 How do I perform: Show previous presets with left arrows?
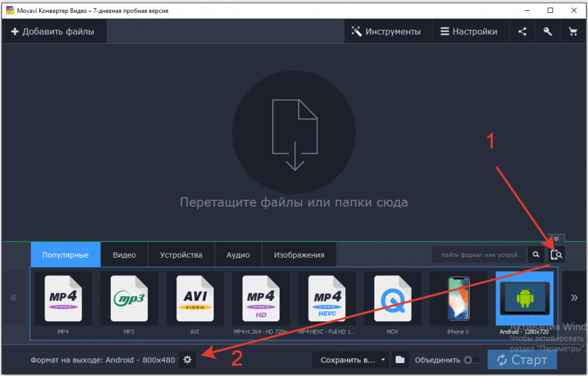coord(14,298)
